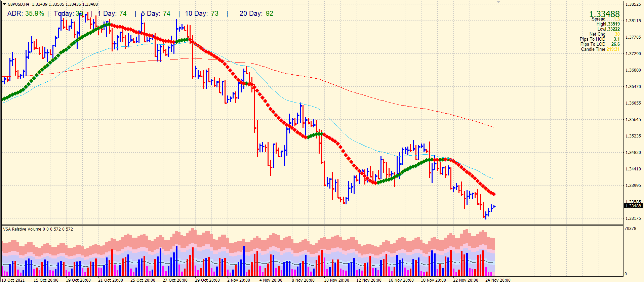Viewport: 644px width, 282px height.
Task: Click the 70378 volume scale value
Action: click(x=630, y=229)
